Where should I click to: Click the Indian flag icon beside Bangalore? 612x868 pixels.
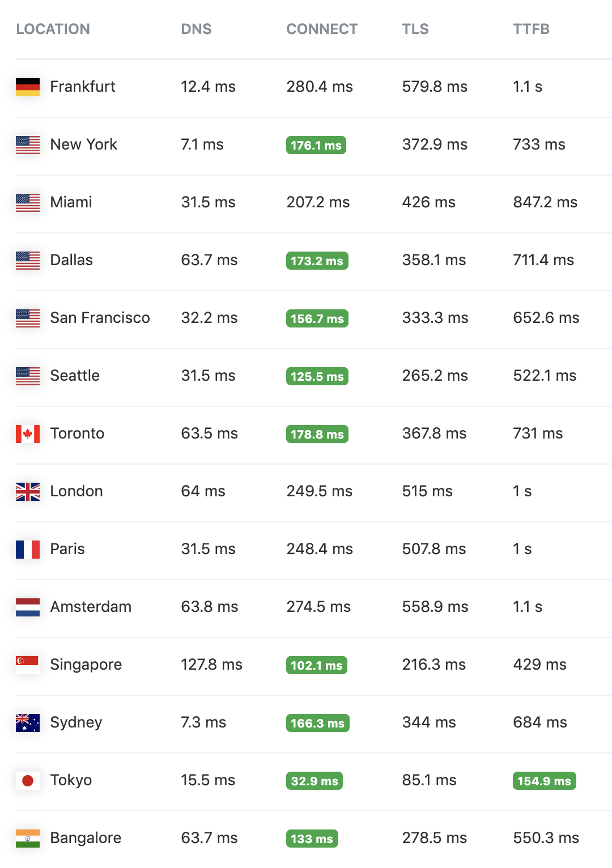(28, 838)
